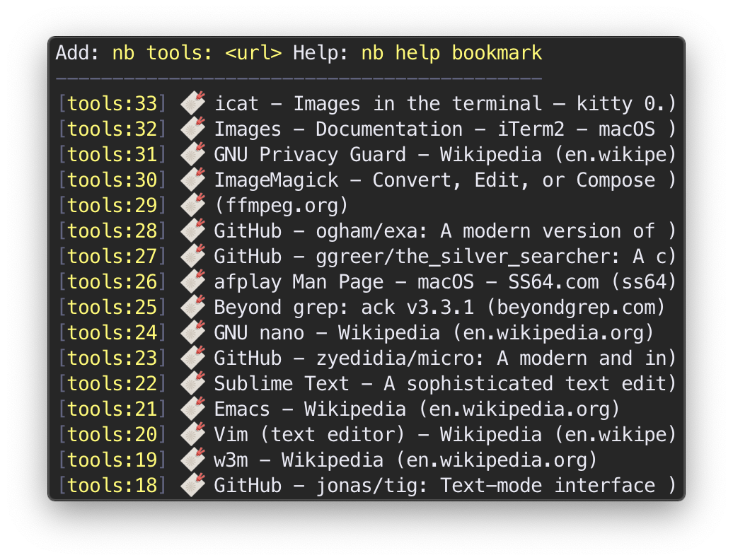Select the [tools:26] identifier
Image resolution: width=733 pixels, height=560 pixels.
(x=112, y=282)
